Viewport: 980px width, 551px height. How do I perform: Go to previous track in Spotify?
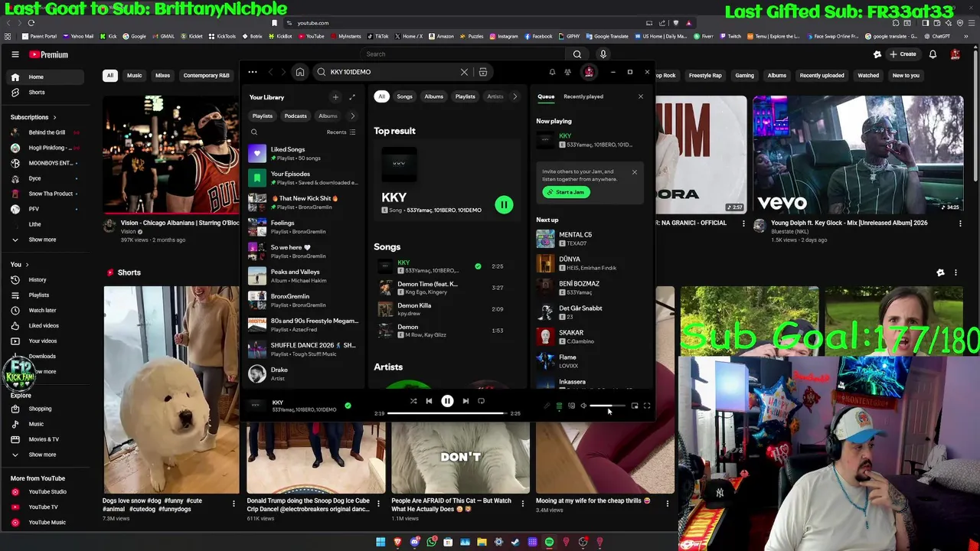point(429,401)
